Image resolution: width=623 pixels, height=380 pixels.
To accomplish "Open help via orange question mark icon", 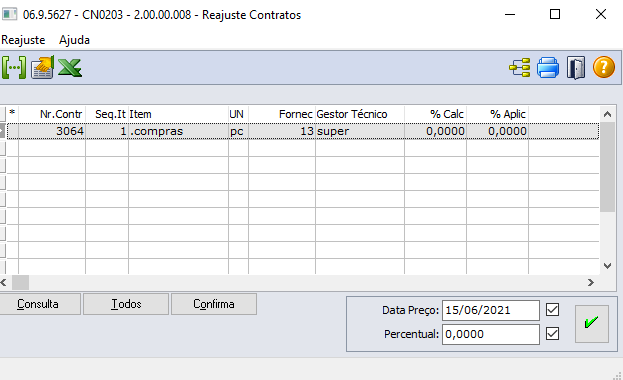I will click(x=604, y=67).
